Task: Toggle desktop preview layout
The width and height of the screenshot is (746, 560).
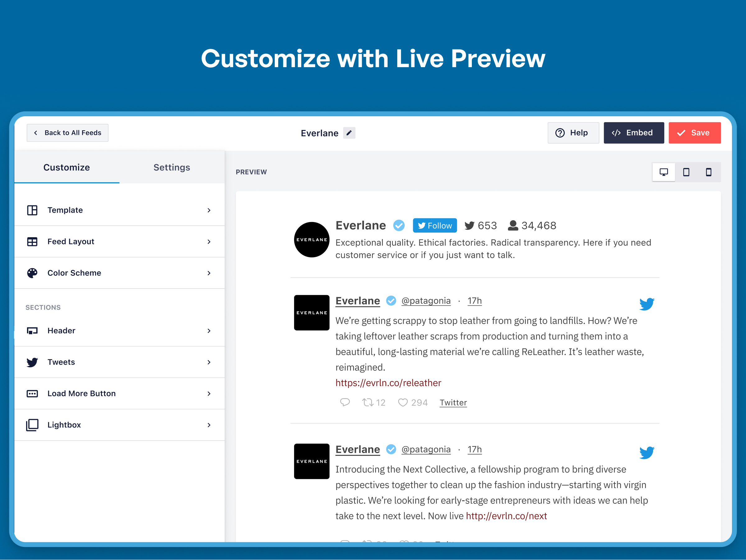Action: 663,172
